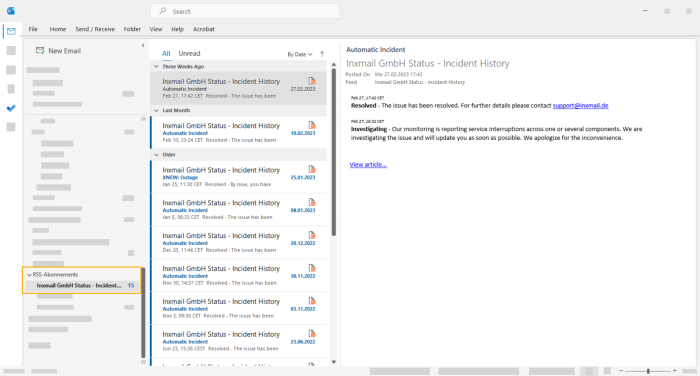Open the 27.02.2023 incident message
The width and height of the screenshot is (700, 376).
[238, 88]
